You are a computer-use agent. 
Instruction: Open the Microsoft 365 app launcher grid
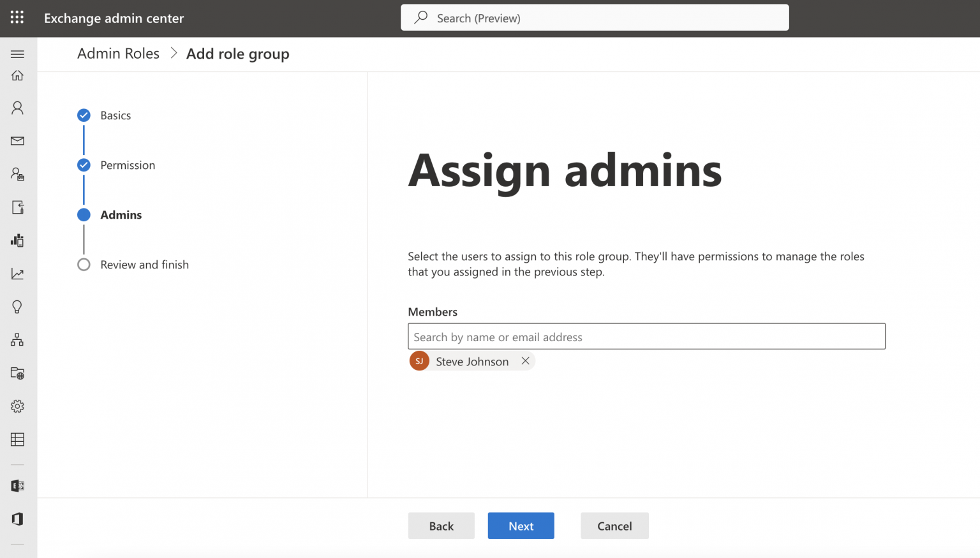point(17,17)
